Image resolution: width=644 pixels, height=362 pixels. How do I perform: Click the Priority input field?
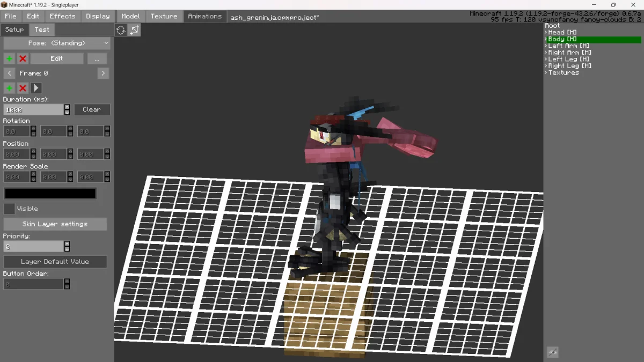pos(33,247)
